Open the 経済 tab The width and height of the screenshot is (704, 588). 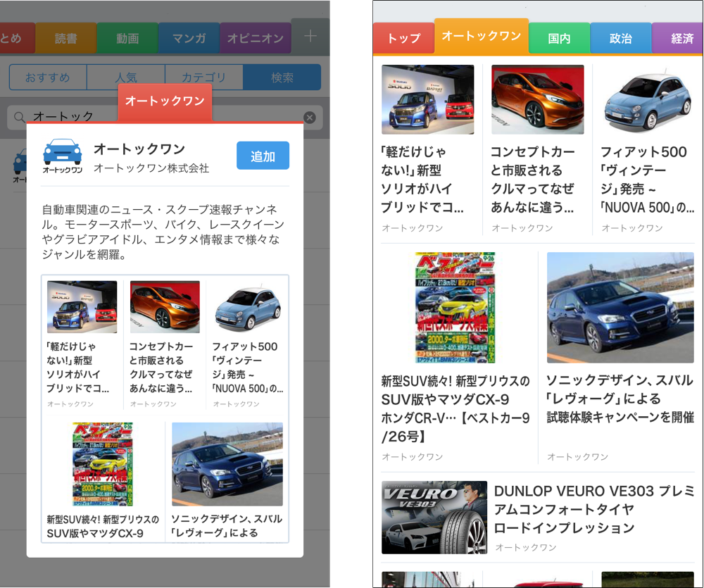pos(678,39)
